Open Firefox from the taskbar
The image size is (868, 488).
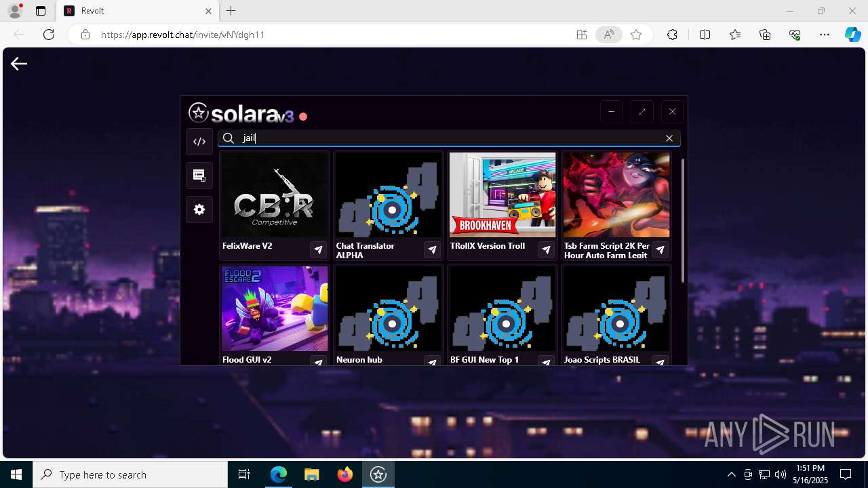[344, 474]
